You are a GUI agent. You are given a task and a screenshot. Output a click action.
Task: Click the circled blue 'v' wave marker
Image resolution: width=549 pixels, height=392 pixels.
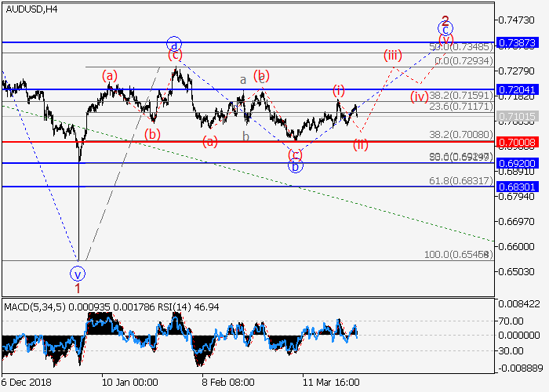click(x=78, y=274)
